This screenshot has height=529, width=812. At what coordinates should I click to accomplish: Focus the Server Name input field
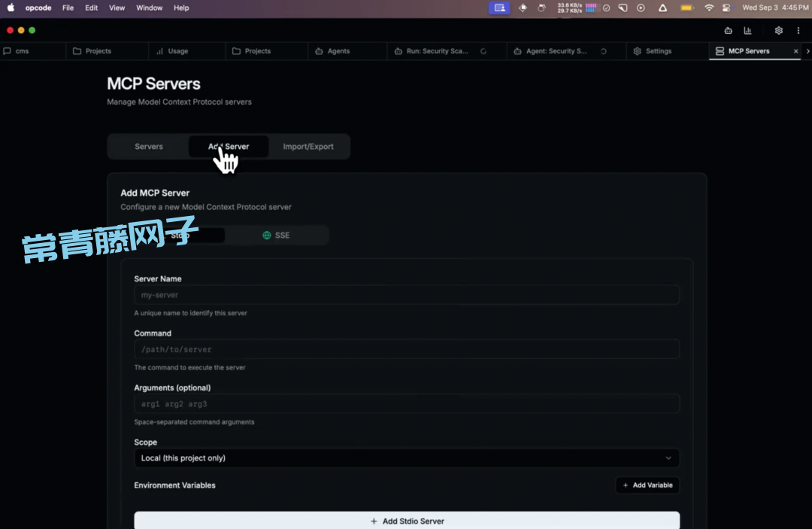[x=406, y=295]
